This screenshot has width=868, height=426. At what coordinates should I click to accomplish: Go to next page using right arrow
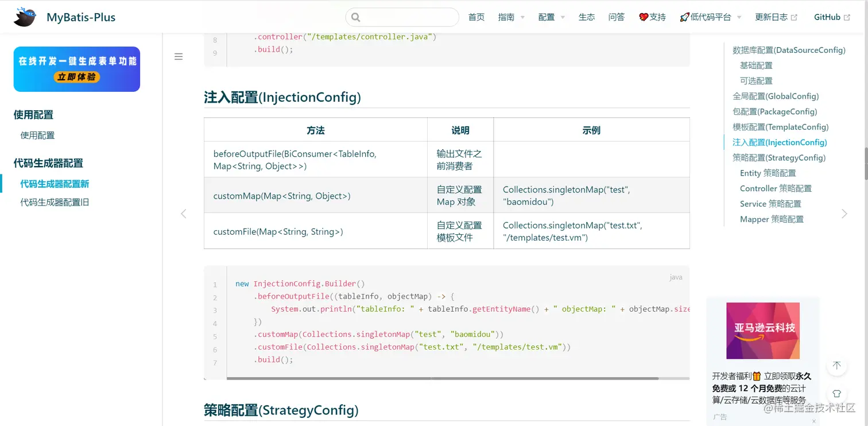pos(844,214)
